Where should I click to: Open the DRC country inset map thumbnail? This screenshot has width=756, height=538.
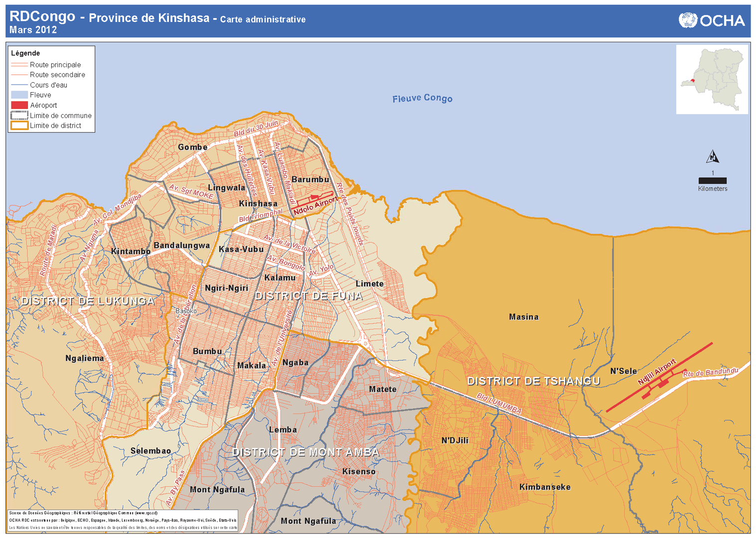click(712, 80)
